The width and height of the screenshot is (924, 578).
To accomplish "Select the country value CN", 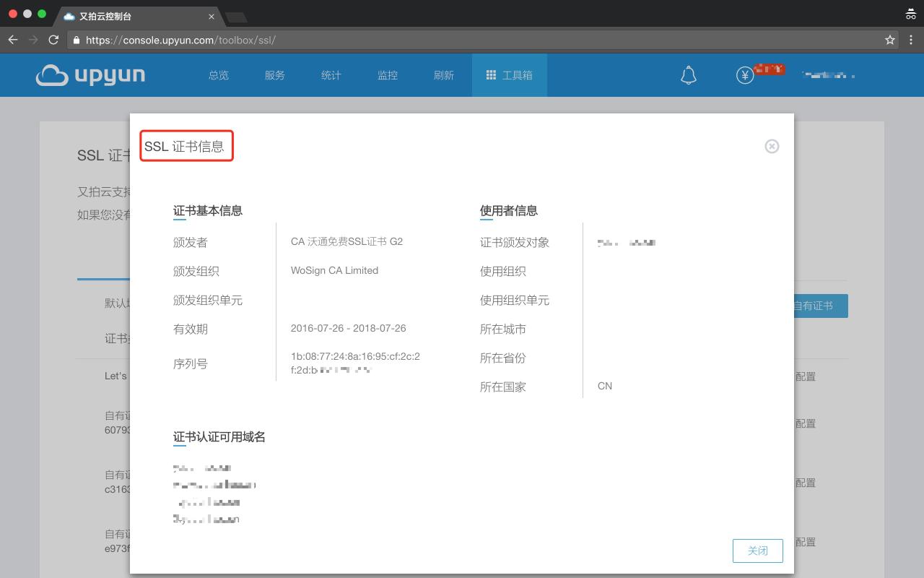I will [605, 386].
